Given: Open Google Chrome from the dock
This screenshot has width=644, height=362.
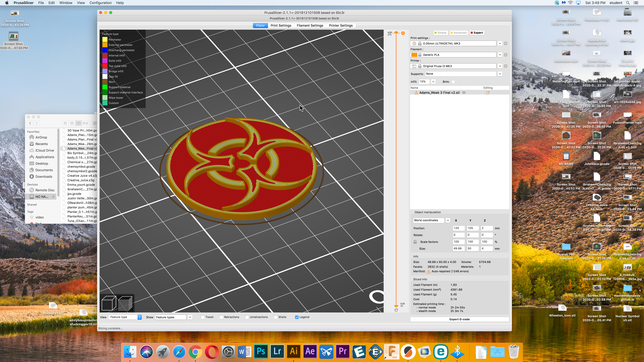Looking at the screenshot, I should (195, 352).
